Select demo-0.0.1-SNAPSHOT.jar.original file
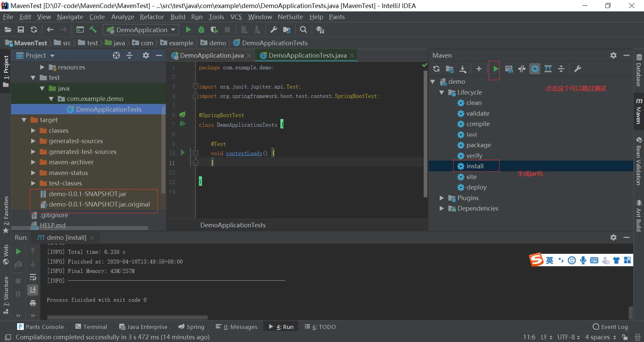 tap(99, 205)
